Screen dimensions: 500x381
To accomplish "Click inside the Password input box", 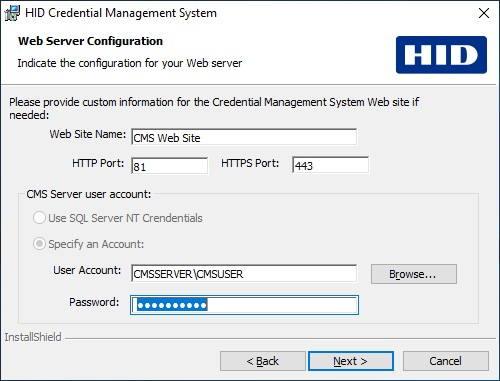I will pos(244,305).
